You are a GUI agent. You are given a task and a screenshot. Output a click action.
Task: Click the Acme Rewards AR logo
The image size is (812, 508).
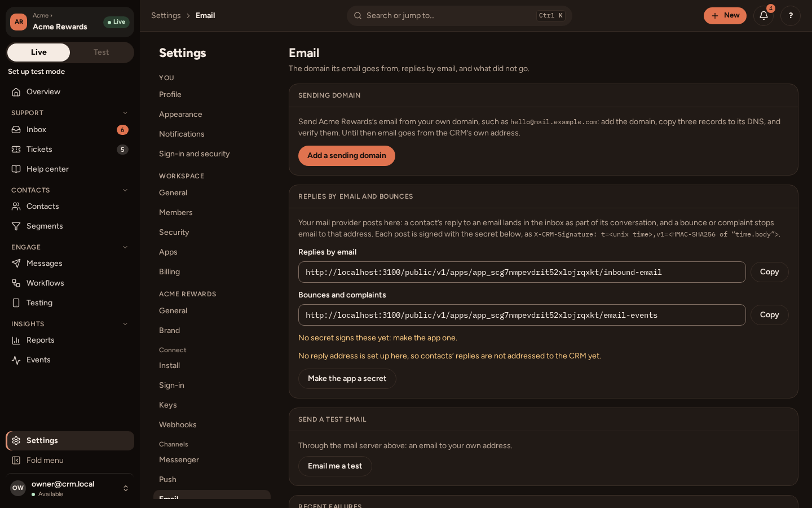(19, 22)
